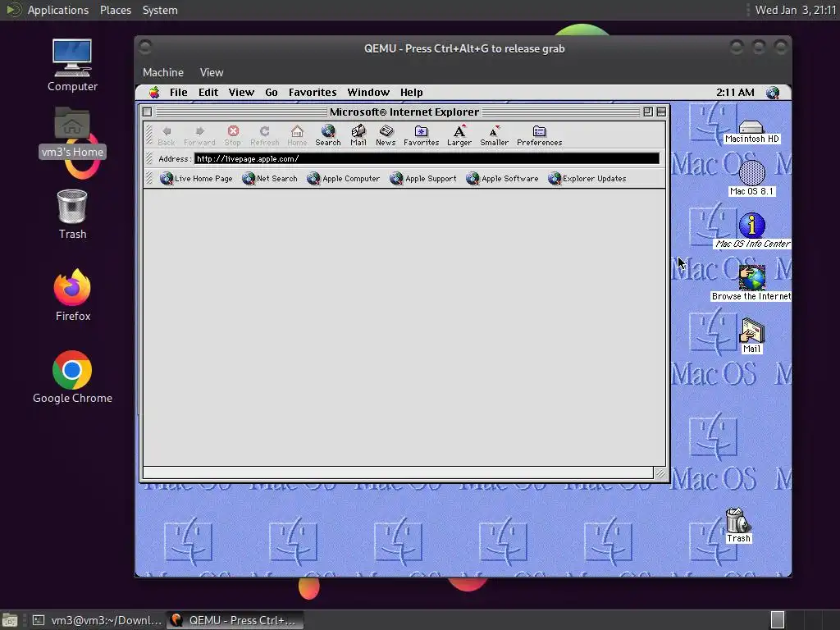
Task: Collapse Internet Explorer with windowshade box
Action: pyautogui.click(x=662, y=112)
